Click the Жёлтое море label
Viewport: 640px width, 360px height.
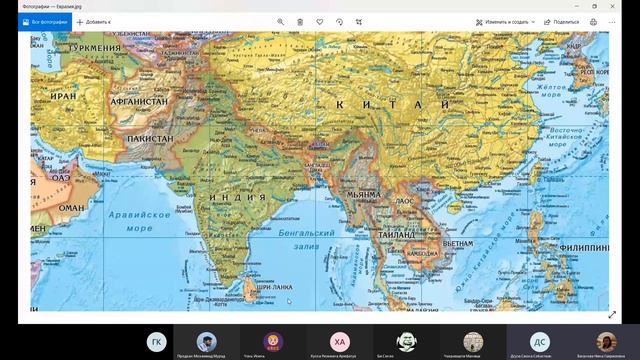[x=551, y=91]
